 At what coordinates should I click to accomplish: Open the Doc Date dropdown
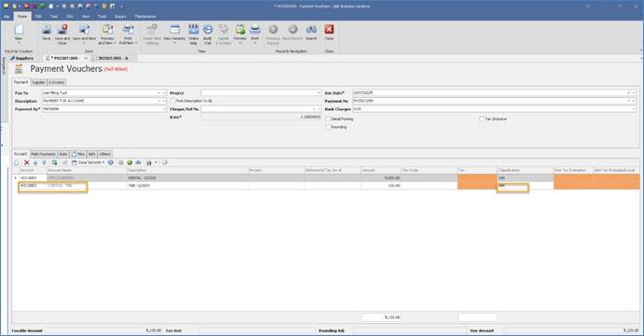pyautogui.click(x=628, y=92)
